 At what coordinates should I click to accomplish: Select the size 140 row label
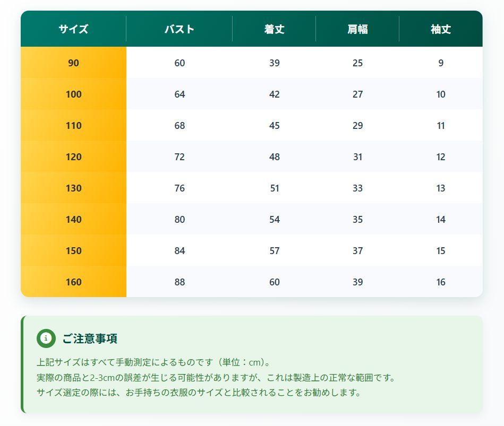[x=74, y=219]
